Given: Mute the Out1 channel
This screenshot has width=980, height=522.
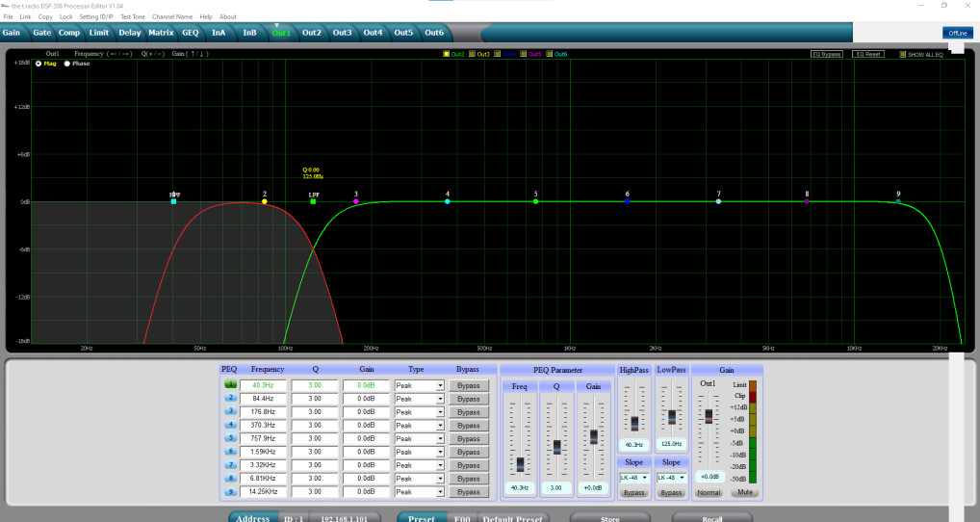Looking at the screenshot, I should click(x=744, y=492).
